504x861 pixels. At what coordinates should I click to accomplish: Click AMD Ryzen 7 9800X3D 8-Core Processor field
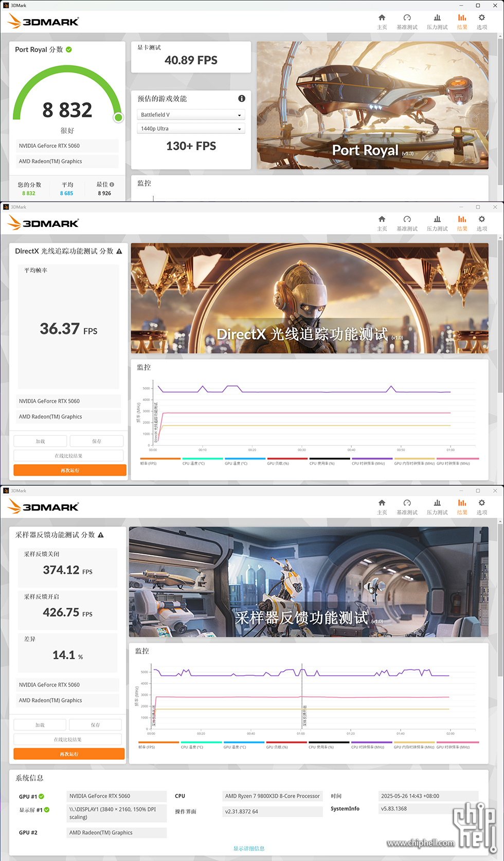click(x=273, y=796)
